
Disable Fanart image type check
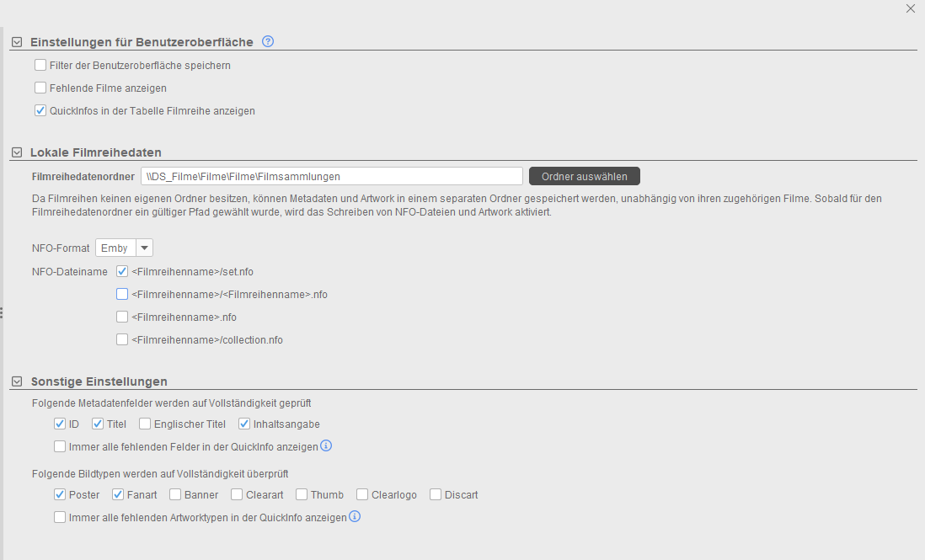[x=117, y=494]
